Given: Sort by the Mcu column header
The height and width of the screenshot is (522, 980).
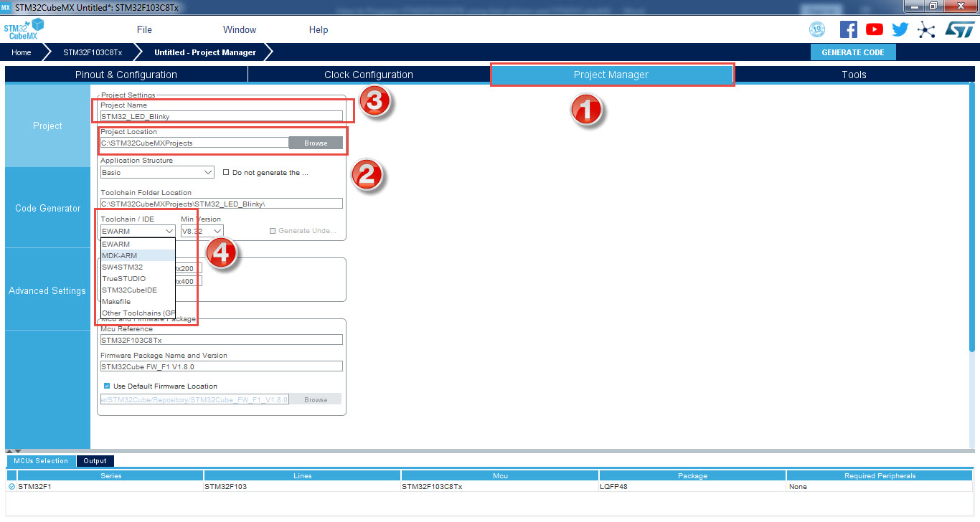Looking at the screenshot, I should [500, 475].
